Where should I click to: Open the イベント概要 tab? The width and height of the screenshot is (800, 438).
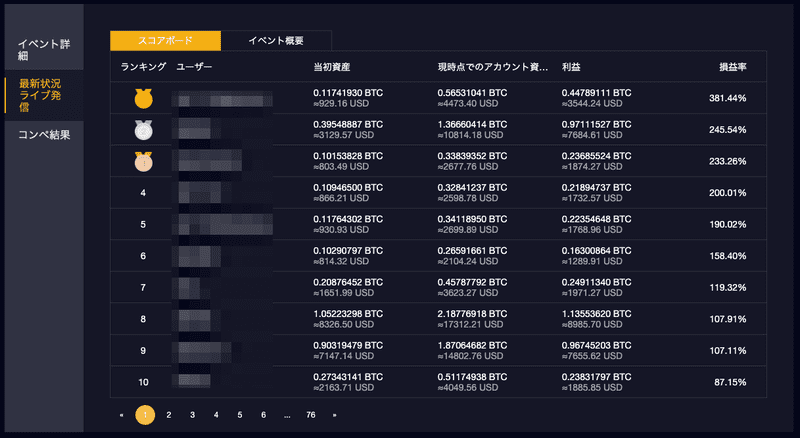click(x=276, y=41)
